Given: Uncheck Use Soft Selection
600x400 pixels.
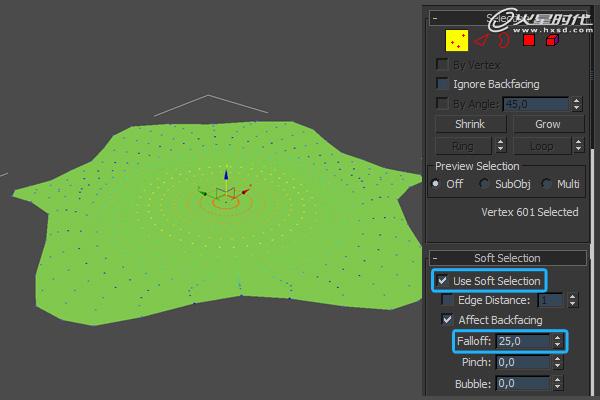Looking at the screenshot, I should tap(442, 281).
